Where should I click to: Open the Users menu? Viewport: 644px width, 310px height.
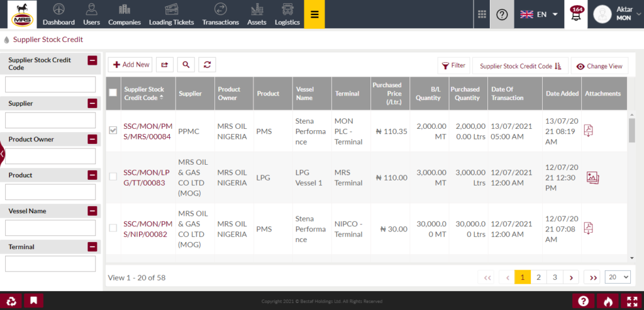[92, 14]
